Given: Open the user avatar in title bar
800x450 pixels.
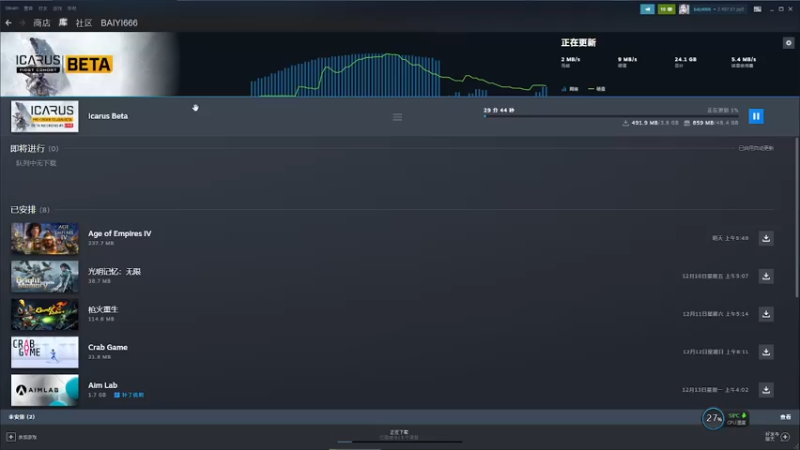Looking at the screenshot, I should (684, 9).
